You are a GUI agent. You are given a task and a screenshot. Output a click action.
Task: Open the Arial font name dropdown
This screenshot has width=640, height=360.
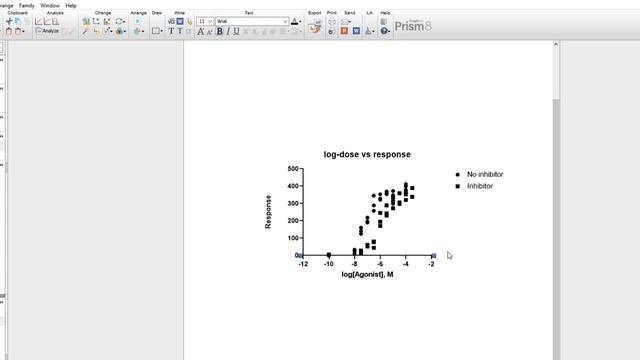(252, 21)
